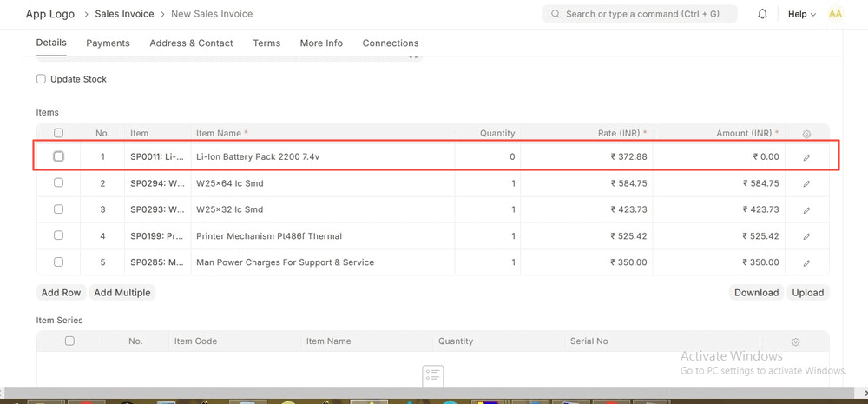The height and width of the screenshot is (404, 868).
Task: Expand the Help dropdown
Action: pyautogui.click(x=801, y=15)
